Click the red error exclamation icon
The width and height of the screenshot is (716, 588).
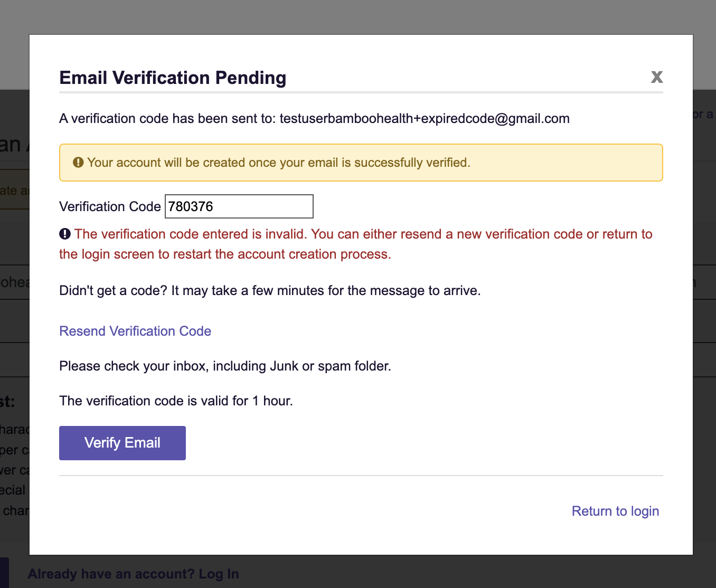[65, 234]
